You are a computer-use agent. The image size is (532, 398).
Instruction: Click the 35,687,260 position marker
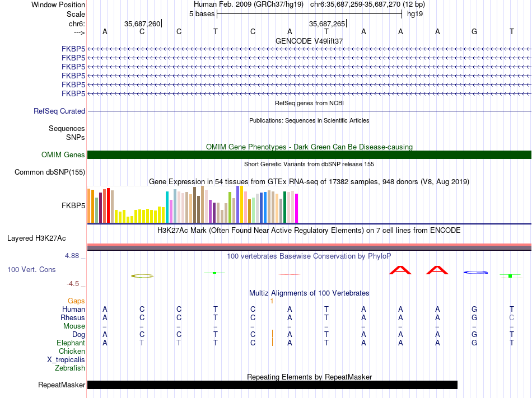tap(142, 24)
